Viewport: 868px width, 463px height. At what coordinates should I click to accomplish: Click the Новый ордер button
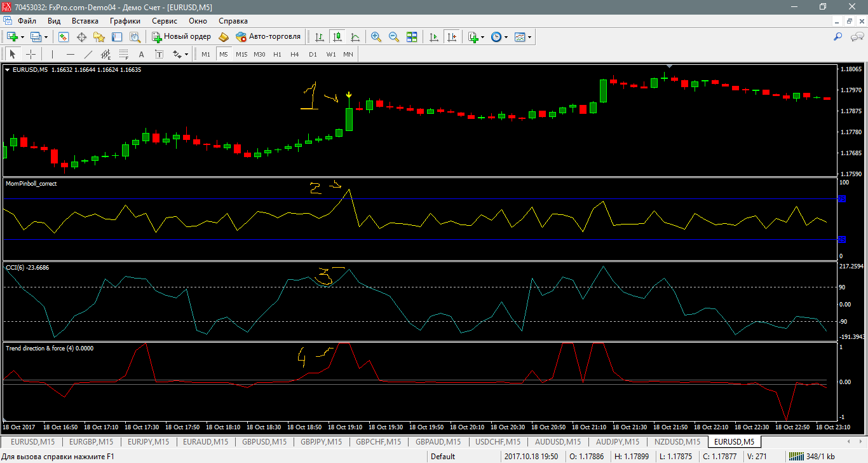tap(180, 37)
